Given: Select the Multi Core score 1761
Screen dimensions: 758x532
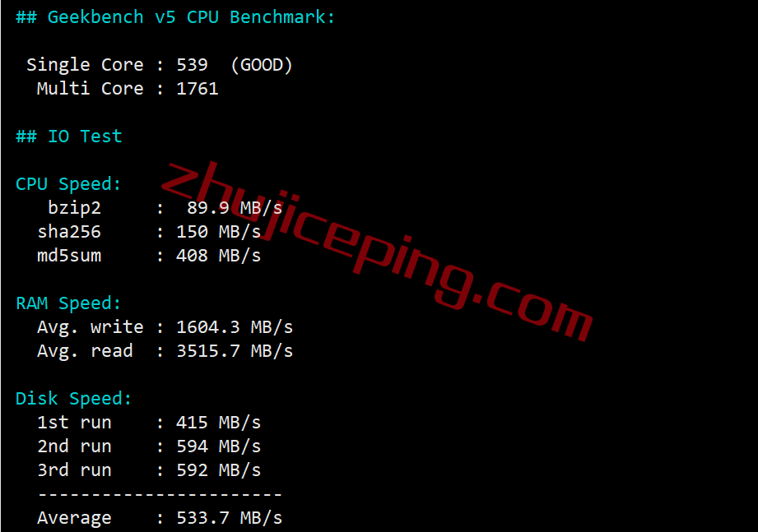Looking at the screenshot, I should click(198, 89).
